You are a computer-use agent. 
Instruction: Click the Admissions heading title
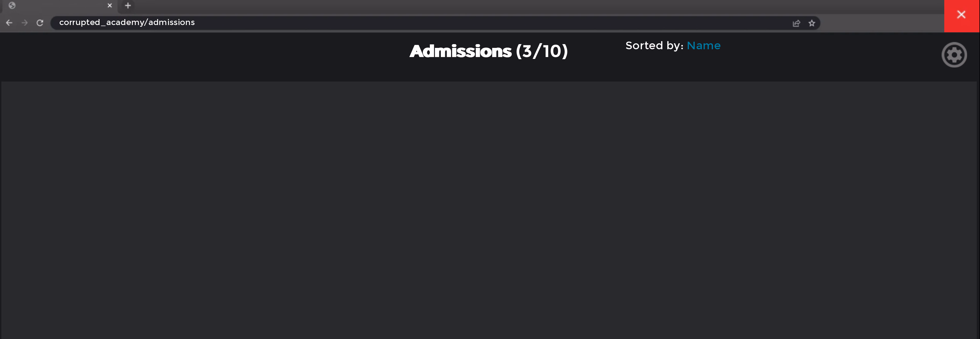tap(460, 51)
